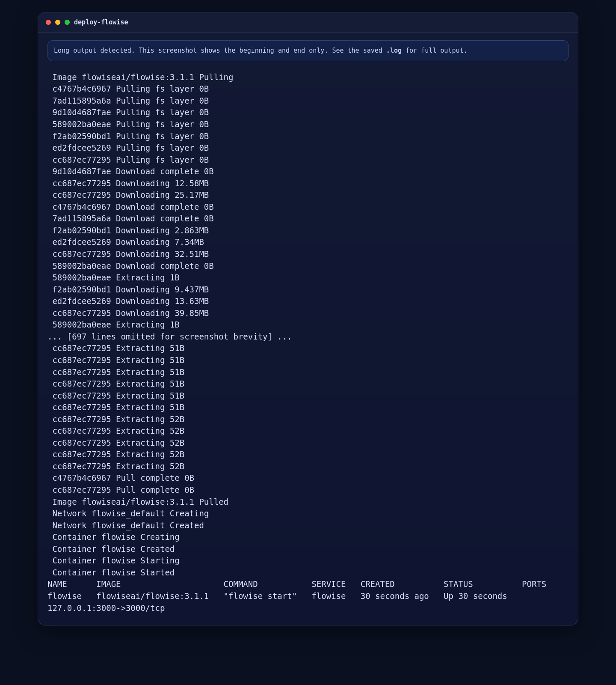Screen dimensions: 616x685
Task: Select the 'Container flowise Created' line
Action: [113, 549]
